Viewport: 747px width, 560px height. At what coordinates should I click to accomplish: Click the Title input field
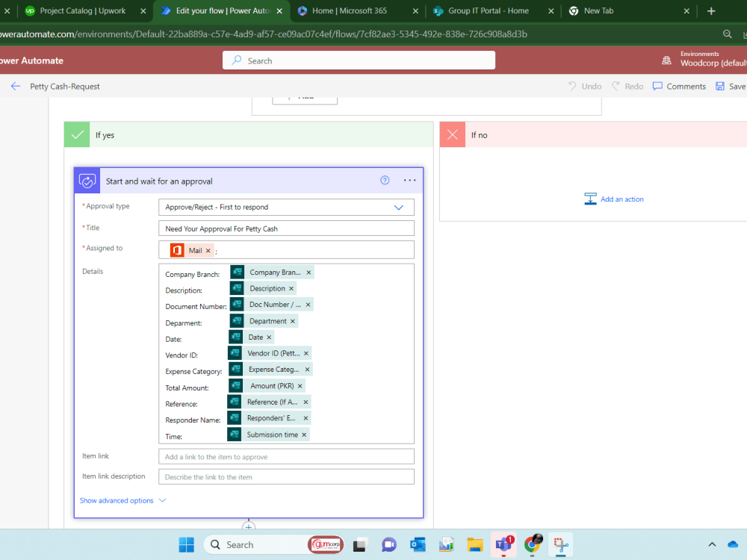[286, 228]
